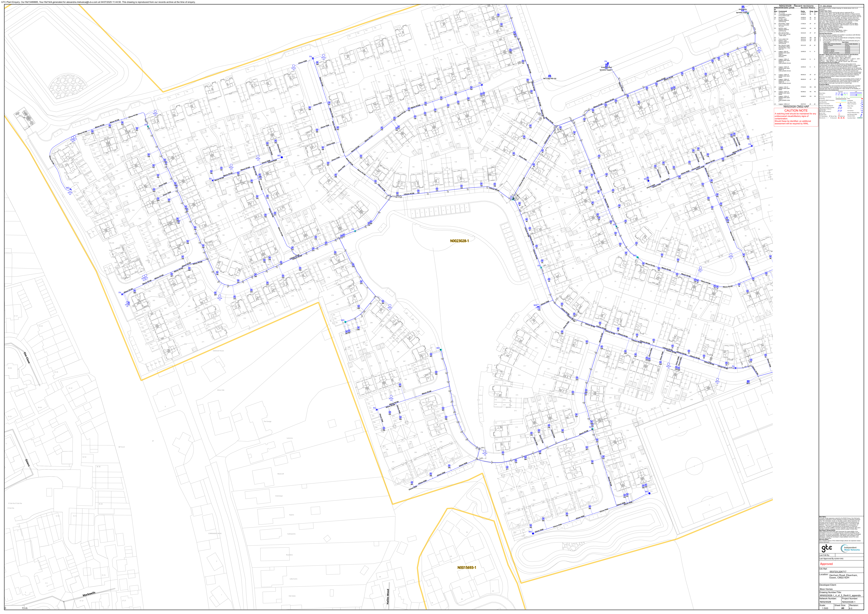Image resolution: width=868 pixels, height=614 pixels.
Task: Click the Fire Hydrant legend symbol
Action: [862, 111]
